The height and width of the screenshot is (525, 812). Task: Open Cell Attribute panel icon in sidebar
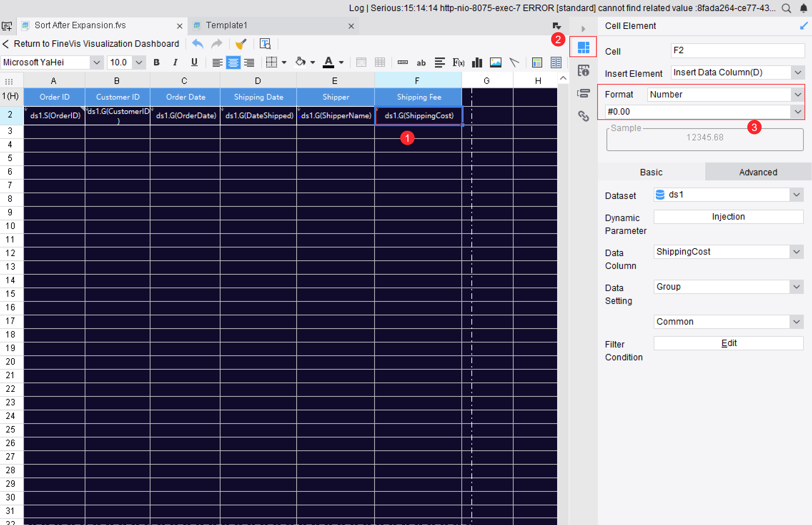(583, 71)
